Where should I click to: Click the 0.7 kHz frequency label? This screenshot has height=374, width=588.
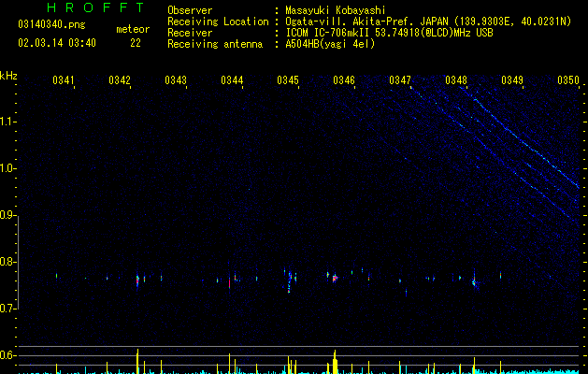[x=7, y=309]
